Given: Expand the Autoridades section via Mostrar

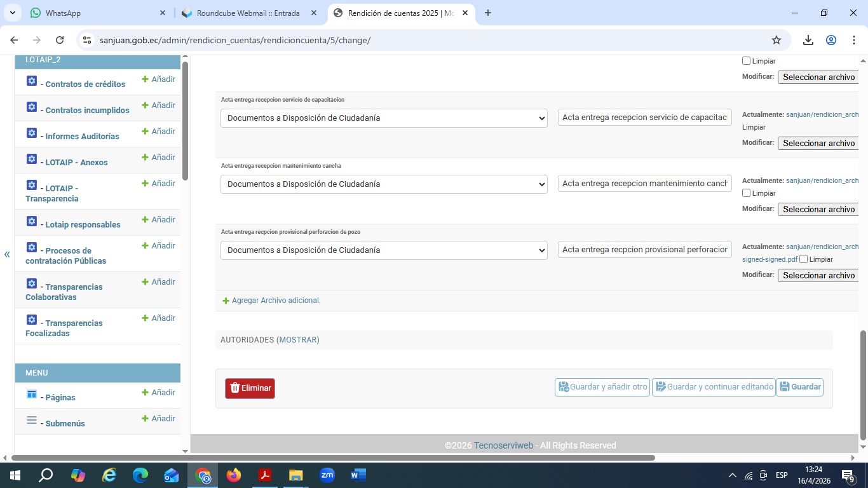Looking at the screenshot, I should click(298, 340).
